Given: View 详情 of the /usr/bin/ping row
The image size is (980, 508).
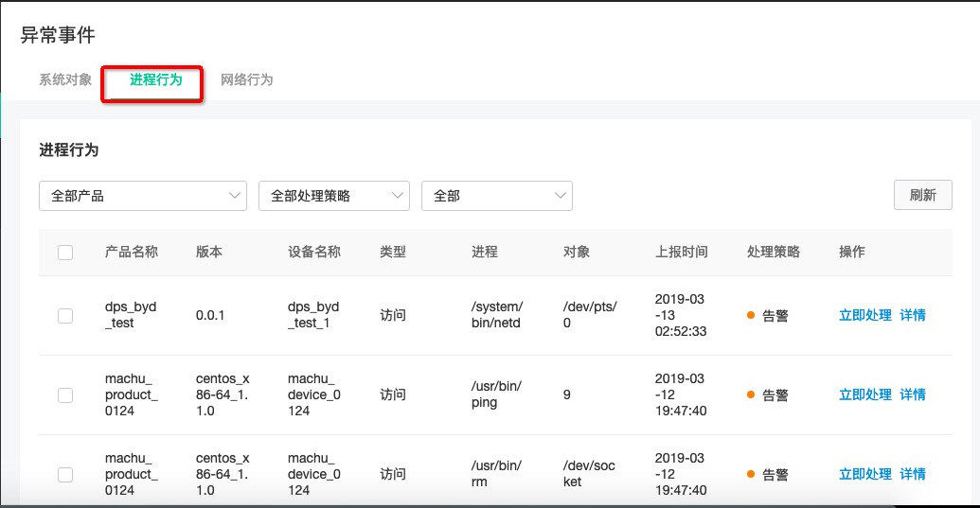Looking at the screenshot, I should coord(913,395).
